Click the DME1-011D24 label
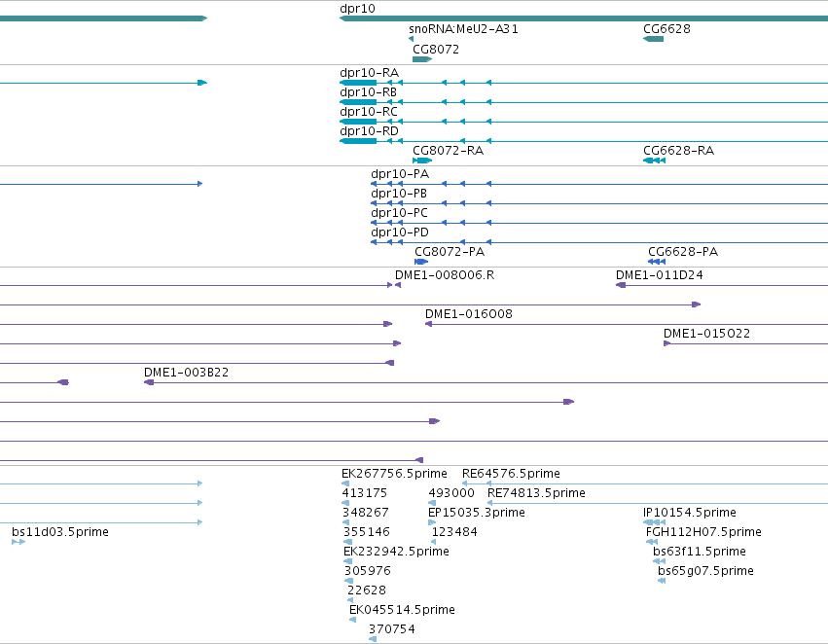828x644 pixels. [x=659, y=275]
